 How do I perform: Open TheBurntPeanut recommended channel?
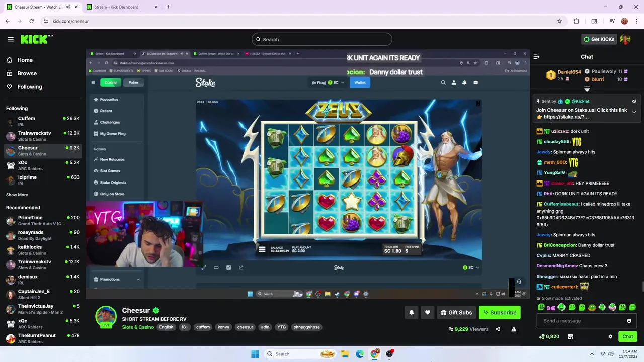pos(43,338)
